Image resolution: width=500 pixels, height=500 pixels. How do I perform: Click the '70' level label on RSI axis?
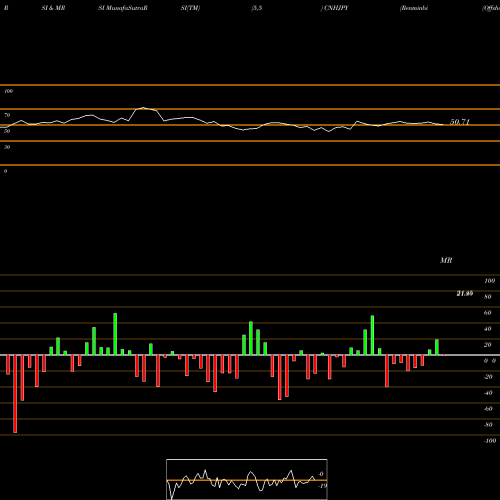point(7,115)
